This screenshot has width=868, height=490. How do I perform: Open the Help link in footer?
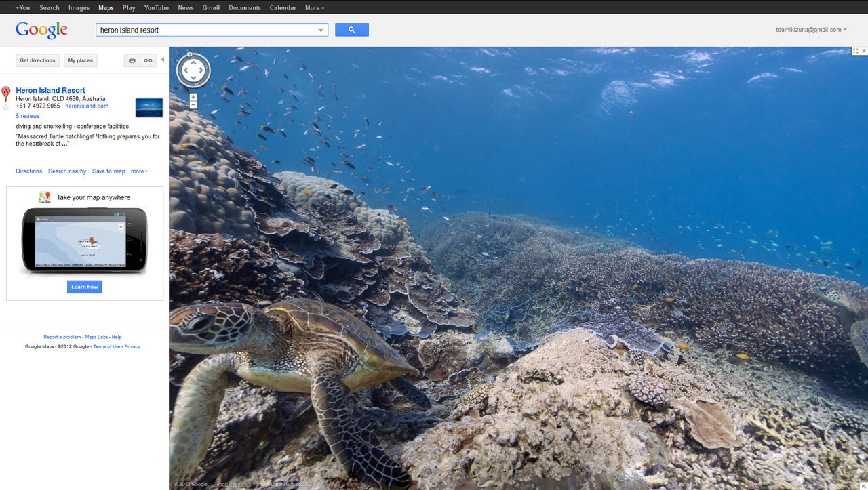click(117, 337)
